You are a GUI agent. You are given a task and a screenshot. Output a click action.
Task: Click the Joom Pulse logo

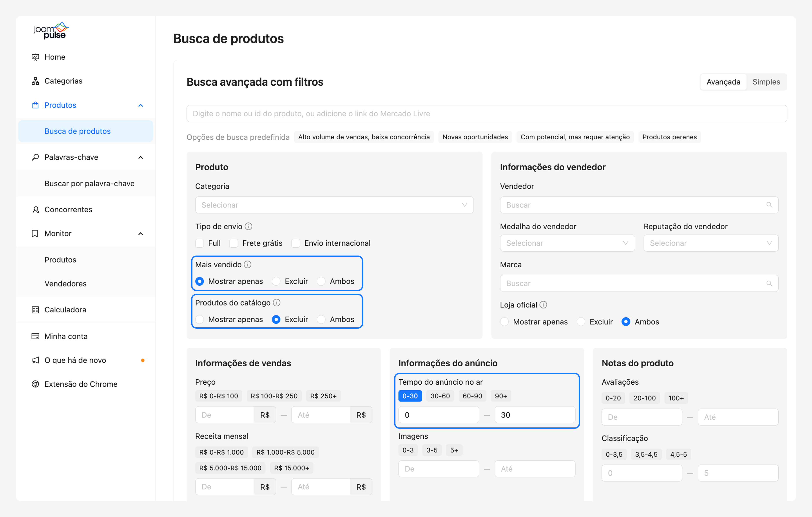[51, 31]
